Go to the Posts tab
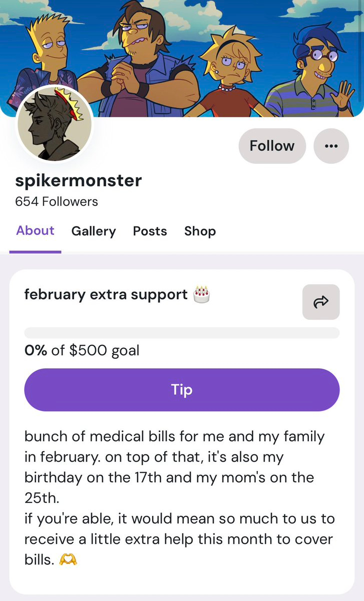Image resolution: width=364 pixels, height=601 pixels. click(150, 231)
